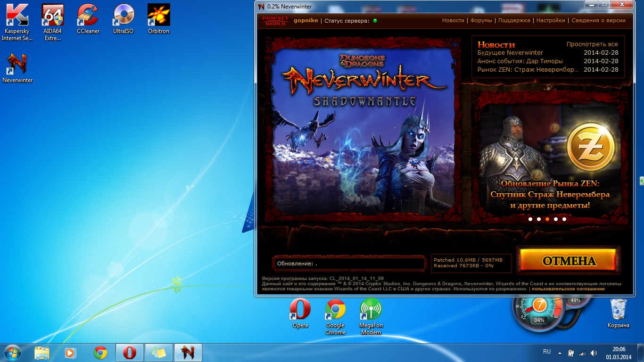Switch to Opera in the taskbar
This screenshot has height=362, width=644.
tap(130, 353)
